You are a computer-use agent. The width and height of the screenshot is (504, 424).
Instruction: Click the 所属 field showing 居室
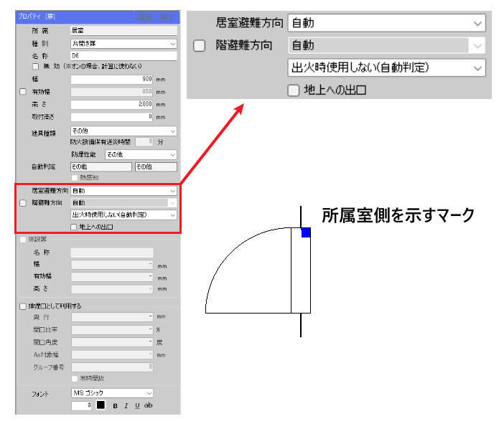(x=123, y=31)
